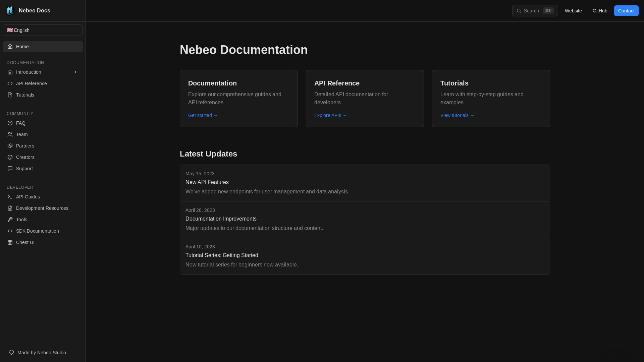The width and height of the screenshot is (644, 362).
Task: Select Tools in the sidebar
Action: [43, 220]
